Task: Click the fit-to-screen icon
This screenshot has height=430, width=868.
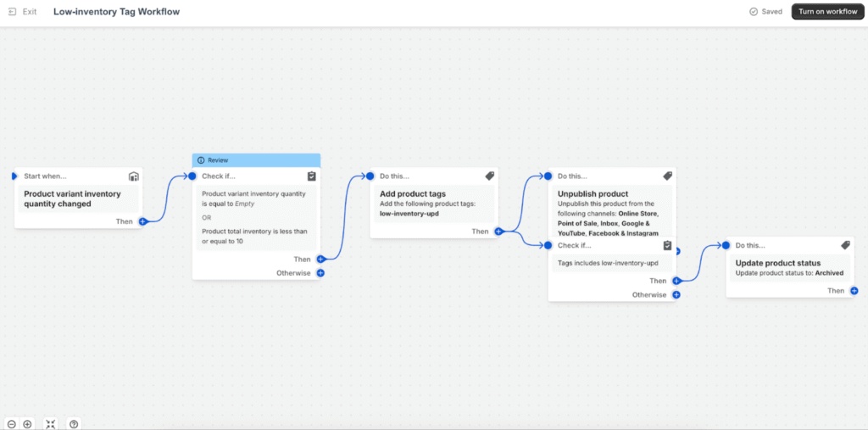Action: point(50,424)
